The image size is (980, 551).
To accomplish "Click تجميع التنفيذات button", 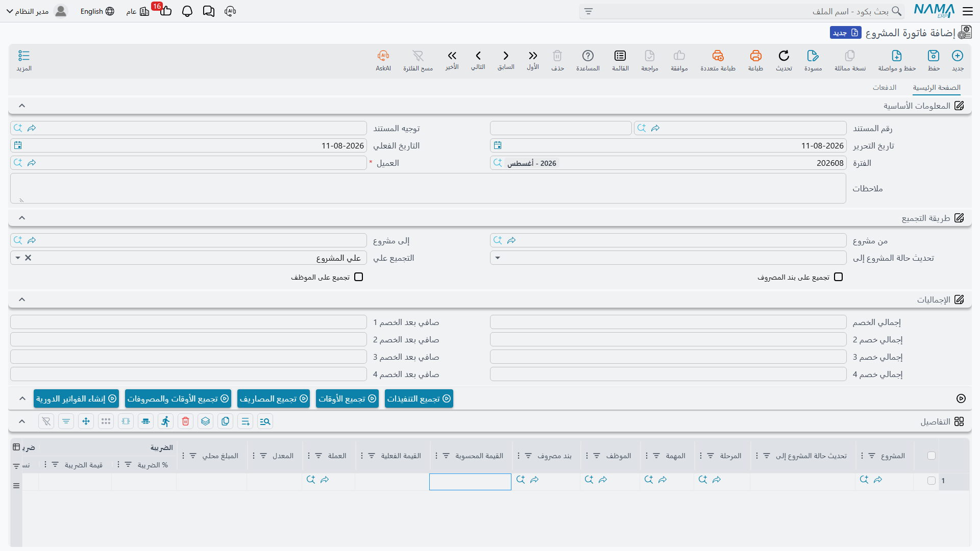I will 419,398.
